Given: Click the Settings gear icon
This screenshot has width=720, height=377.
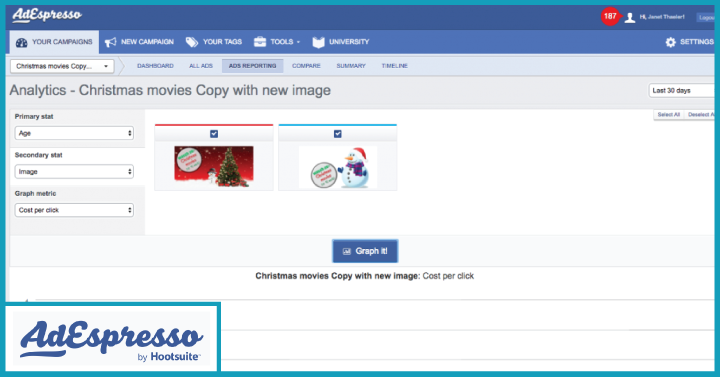Looking at the screenshot, I should tap(670, 42).
